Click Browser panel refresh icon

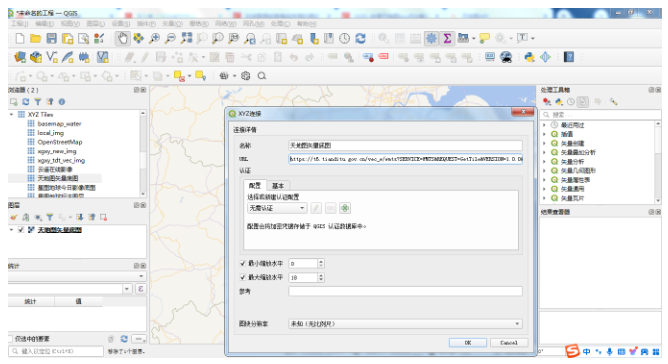[26, 102]
